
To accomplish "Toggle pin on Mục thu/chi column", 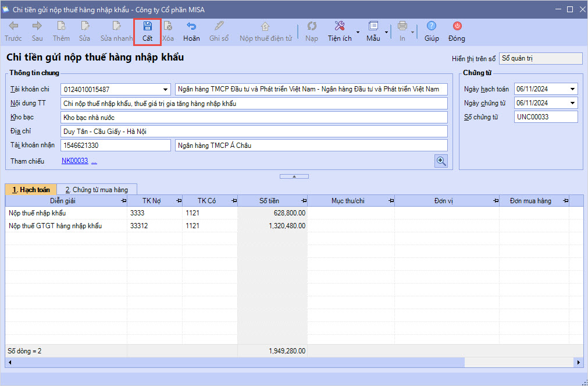I will [x=390, y=201].
